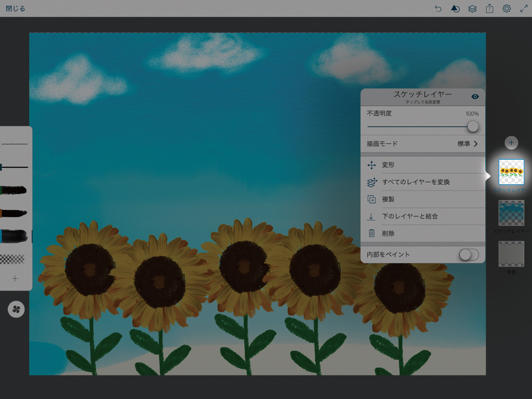The height and width of the screenshot is (399, 532).
Task: Tap the 閉じる button
Action: tap(15, 9)
